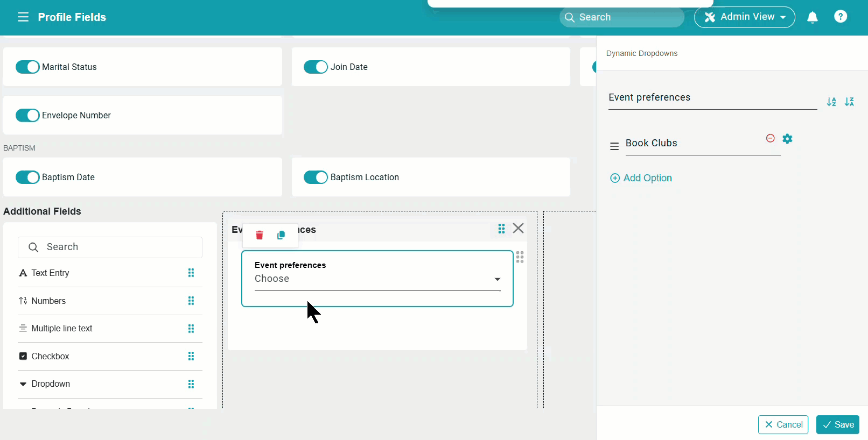Disable the Join Date toggle

click(x=316, y=67)
